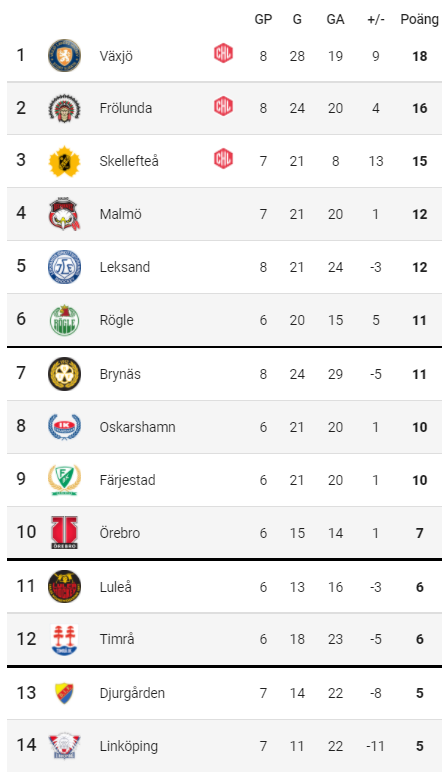
Task: Select the GP column header
Action: coord(263,19)
